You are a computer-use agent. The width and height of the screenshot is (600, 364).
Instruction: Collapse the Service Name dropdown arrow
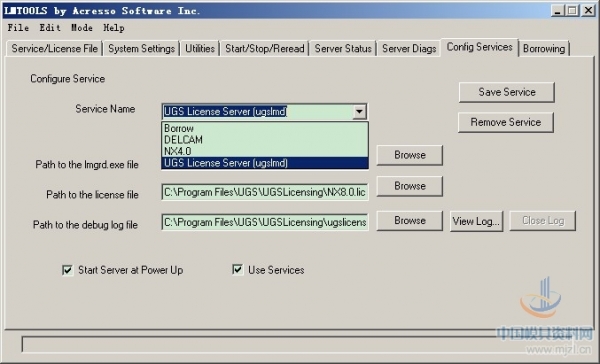[x=359, y=112]
